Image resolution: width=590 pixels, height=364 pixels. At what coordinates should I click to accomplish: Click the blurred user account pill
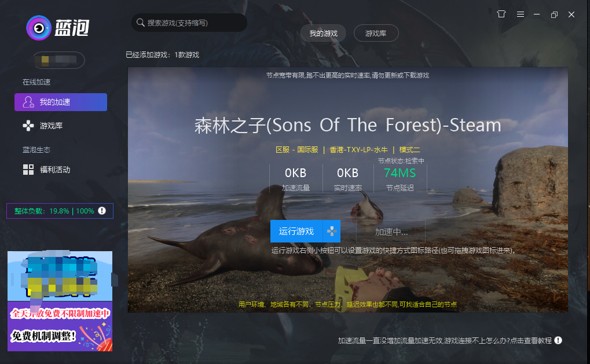[x=59, y=60]
